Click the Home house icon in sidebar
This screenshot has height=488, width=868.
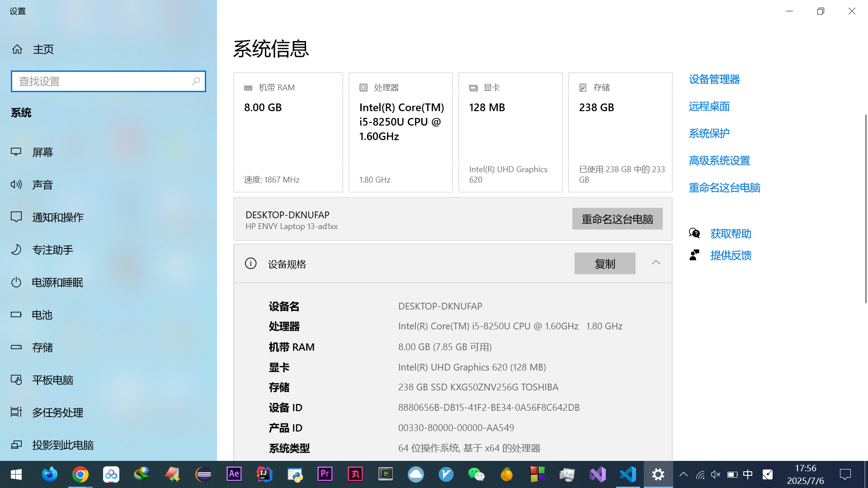point(17,49)
